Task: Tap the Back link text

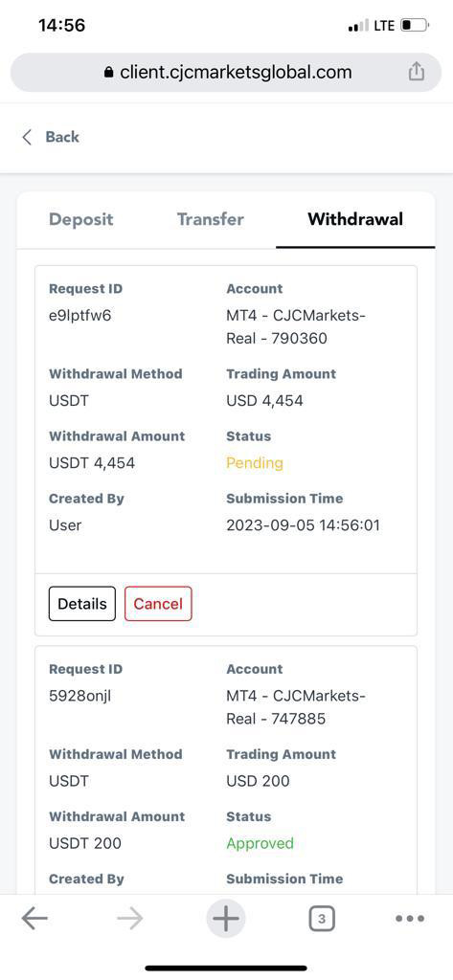Action: [62, 137]
